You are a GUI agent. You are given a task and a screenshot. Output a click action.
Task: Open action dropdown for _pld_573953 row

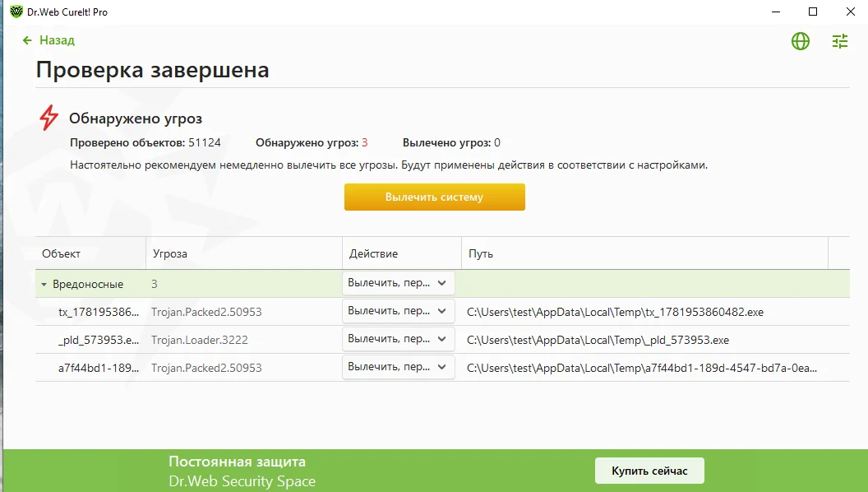(x=398, y=339)
